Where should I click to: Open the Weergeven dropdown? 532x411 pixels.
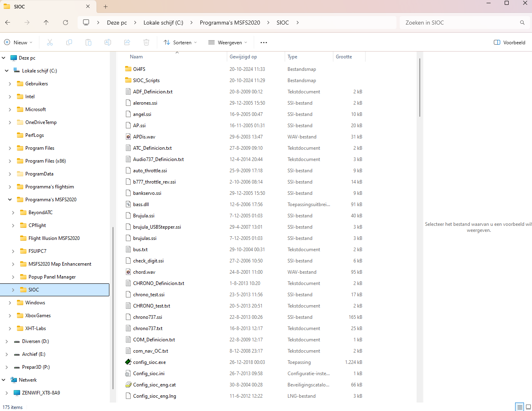227,42
